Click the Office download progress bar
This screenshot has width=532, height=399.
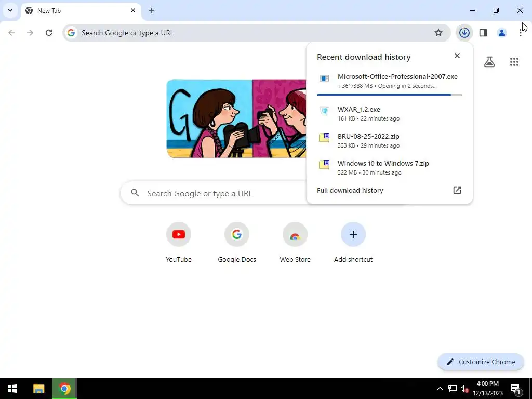(390, 95)
